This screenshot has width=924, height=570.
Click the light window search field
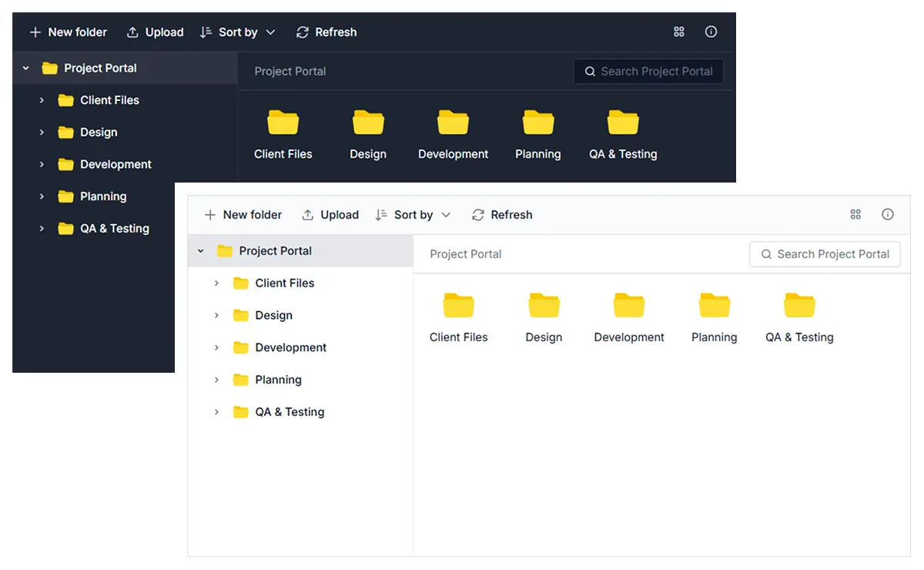coord(825,254)
